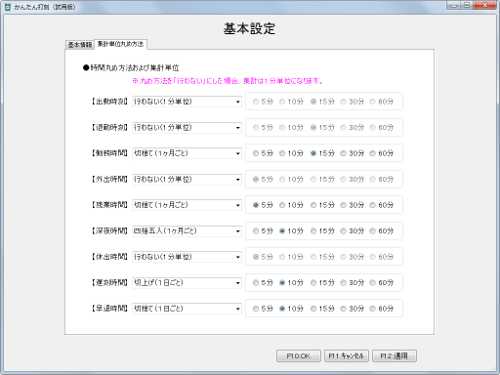Screen dimensions: 500x375
Task: Choose 10分 in the 遅刻時間 row
Action: click(291, 283)
